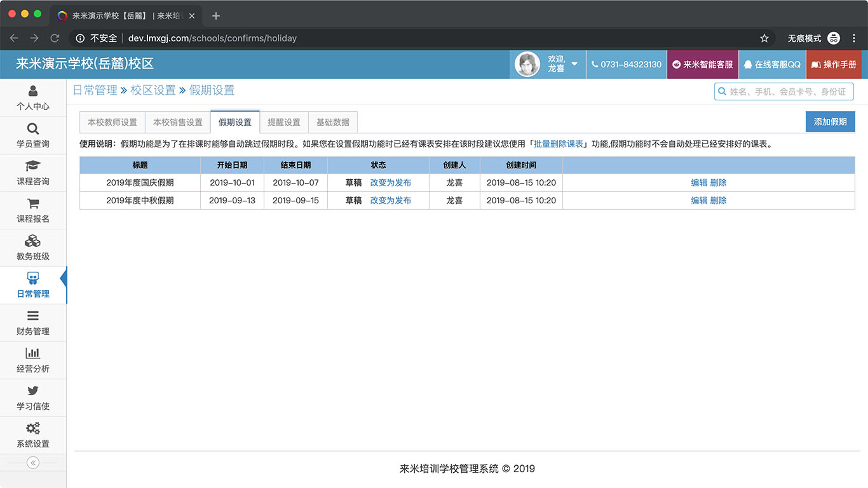Open the 批量删除课表 link
This screenshot has width=868, height=488.
559,144
